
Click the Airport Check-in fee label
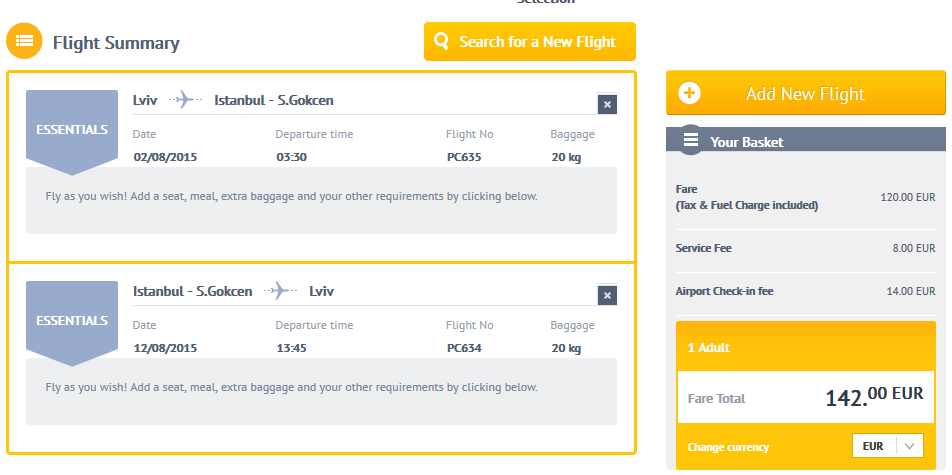pyautogui.click(x=724, y=291)
